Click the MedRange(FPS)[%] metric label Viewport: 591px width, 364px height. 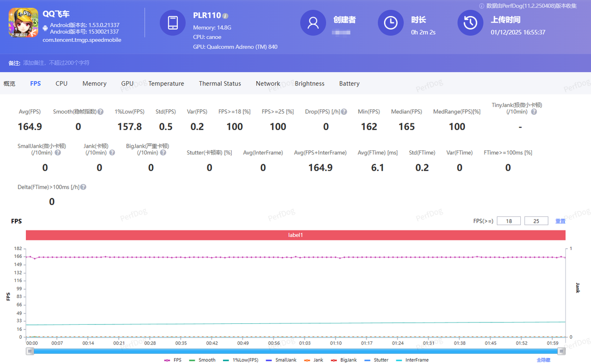click(457, 112)
